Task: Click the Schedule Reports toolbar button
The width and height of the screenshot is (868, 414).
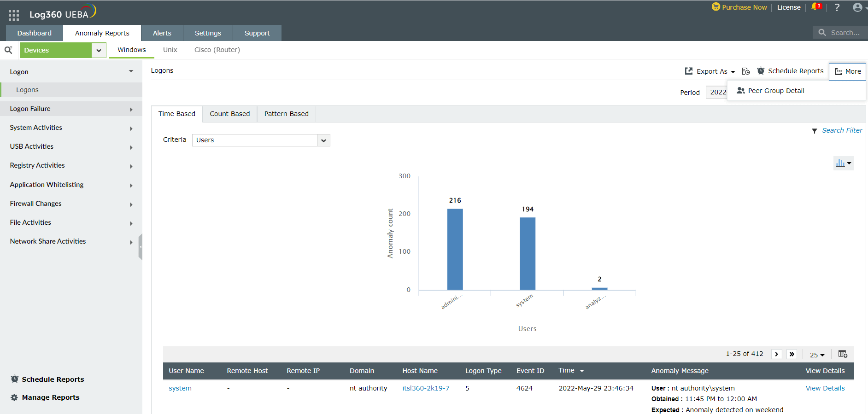Action: point(791,71)
